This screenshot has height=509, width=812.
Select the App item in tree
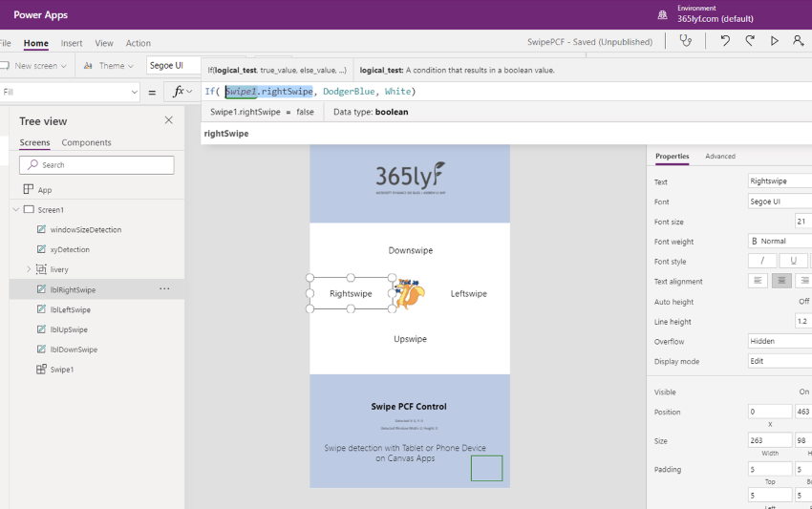45,190
